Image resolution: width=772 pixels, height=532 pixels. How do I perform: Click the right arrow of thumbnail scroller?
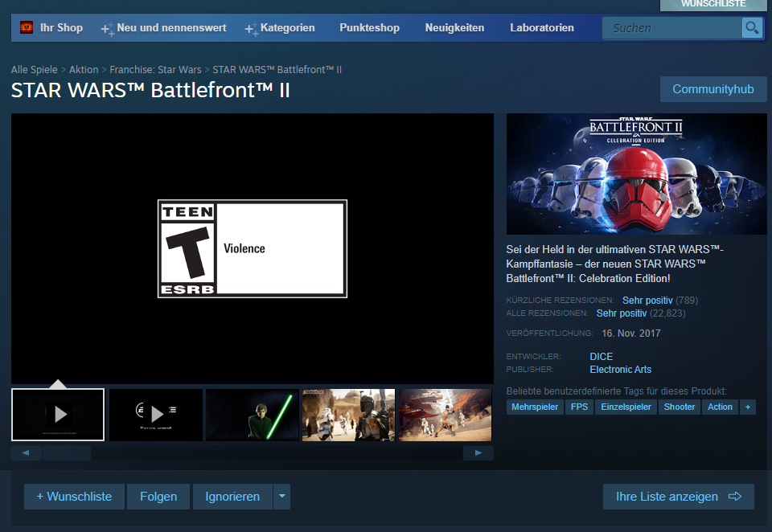click(x=478, y=452)
